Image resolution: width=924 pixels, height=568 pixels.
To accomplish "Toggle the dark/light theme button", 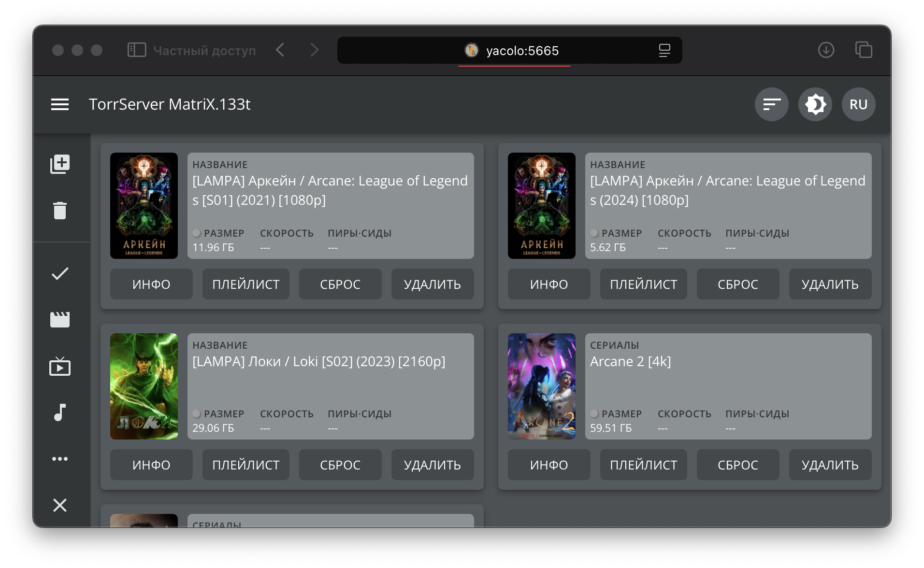I will pos(815,104).
